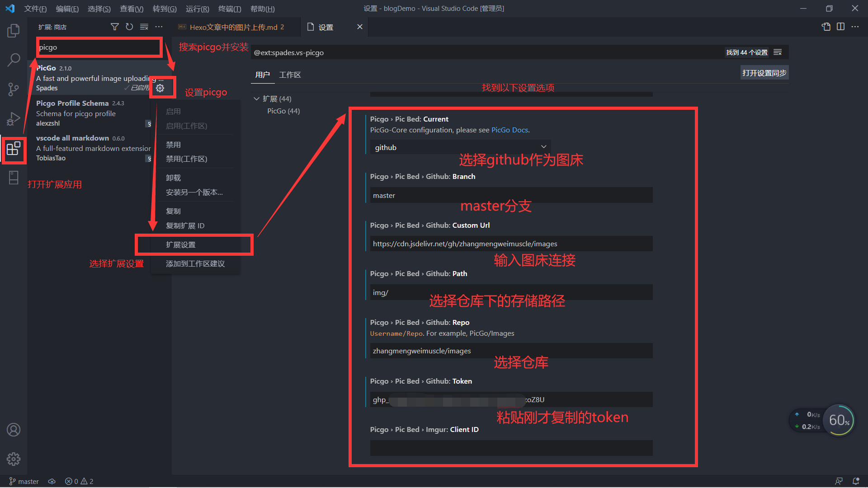Click the Github Repo input field
The width and height of the screenshot is (868, 488).
point(511,351)
